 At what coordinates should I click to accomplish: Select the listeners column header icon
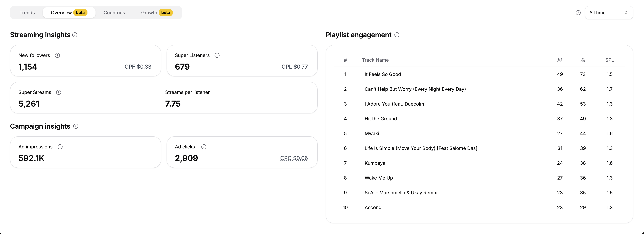point(560,60)
